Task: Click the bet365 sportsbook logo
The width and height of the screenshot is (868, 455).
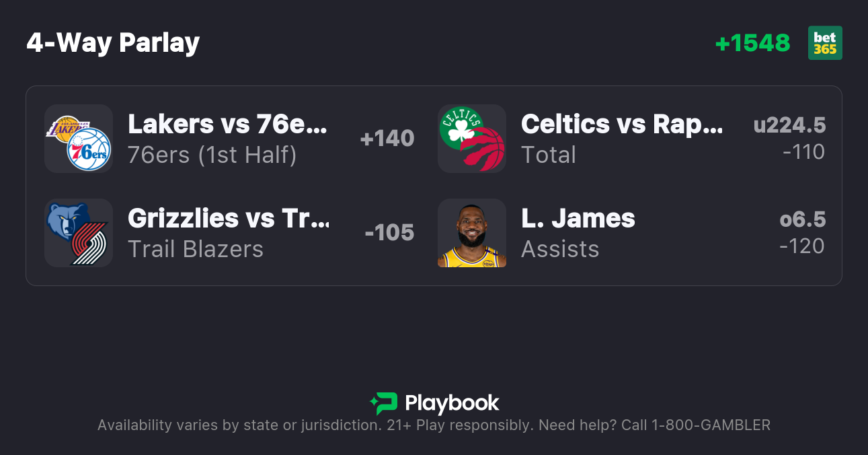Action: pos(825,43)
